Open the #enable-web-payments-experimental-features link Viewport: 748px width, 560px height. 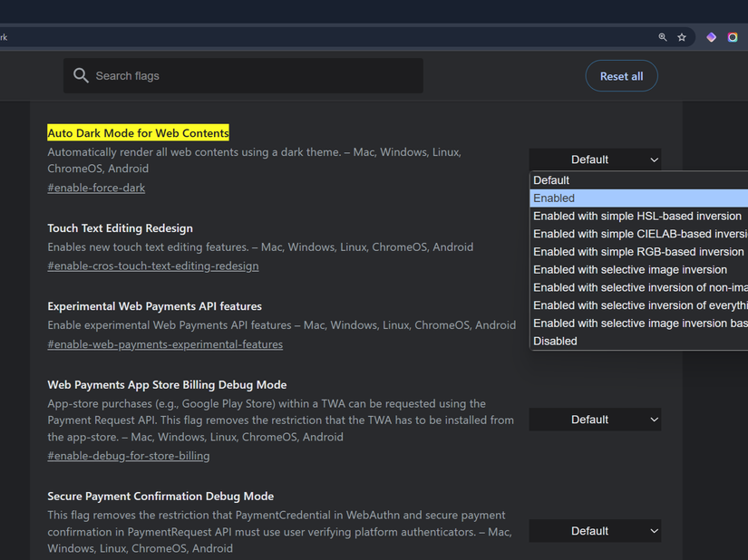pos(164,344)
